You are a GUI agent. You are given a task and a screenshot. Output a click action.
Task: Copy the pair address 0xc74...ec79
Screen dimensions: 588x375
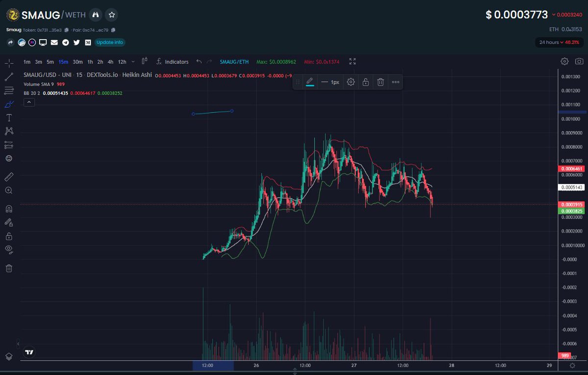[x=113, y=30]
